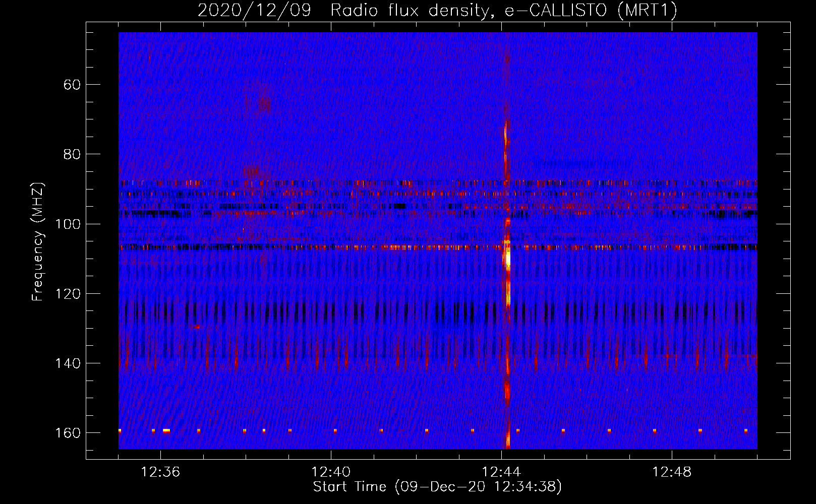Viewport: 816px width, 504px height.
Task: Click the 'Frequency (MHZ)' axis label
Action: [x=38, y=242]
